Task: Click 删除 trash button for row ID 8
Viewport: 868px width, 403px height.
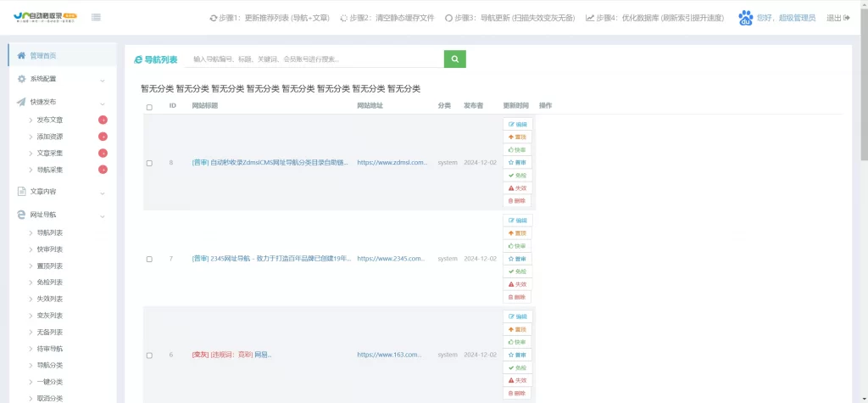Action: point(517,201)
